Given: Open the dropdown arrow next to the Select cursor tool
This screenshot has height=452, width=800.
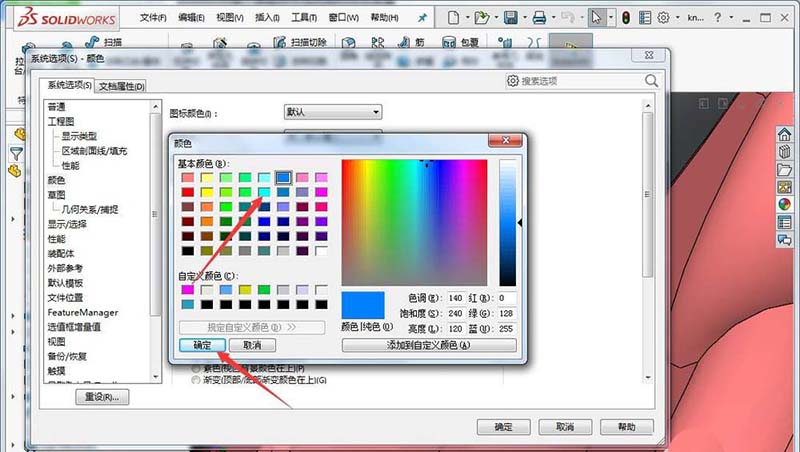Looking at the screenshot, I should 611,18.
